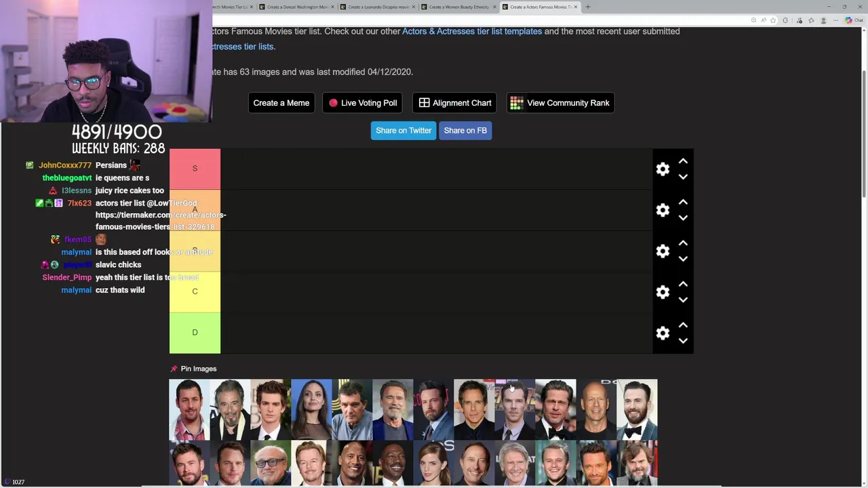Open settings gear for A tier row

663,210
